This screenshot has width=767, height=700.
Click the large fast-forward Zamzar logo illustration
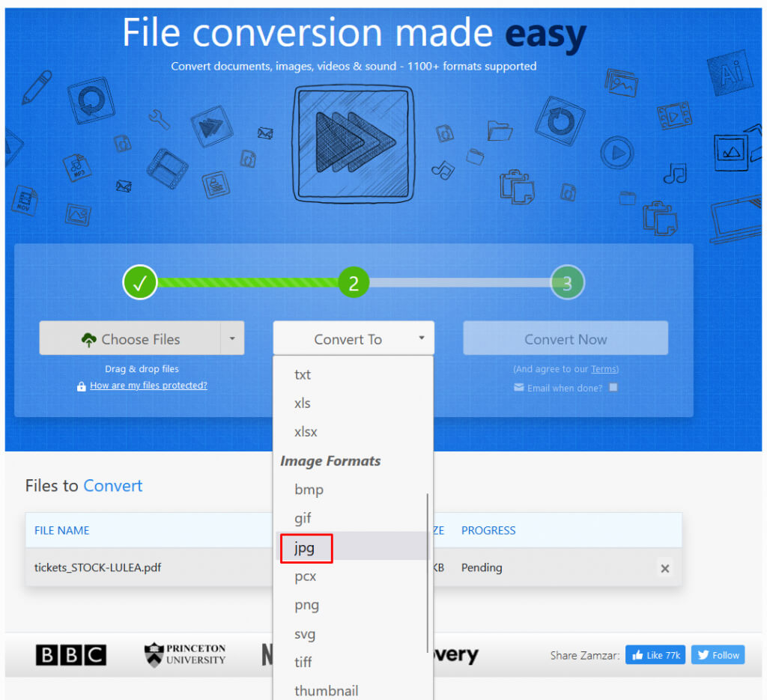click(354, 144)
